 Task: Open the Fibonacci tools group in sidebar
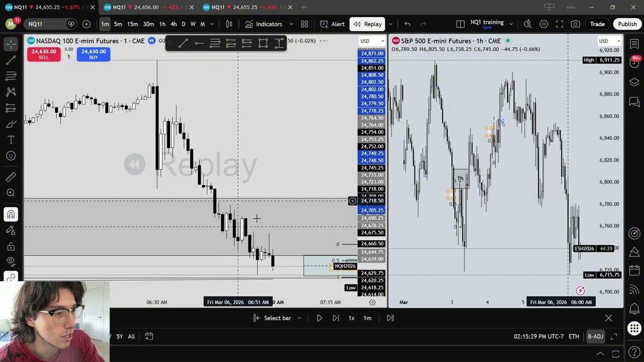pos(11,76)
